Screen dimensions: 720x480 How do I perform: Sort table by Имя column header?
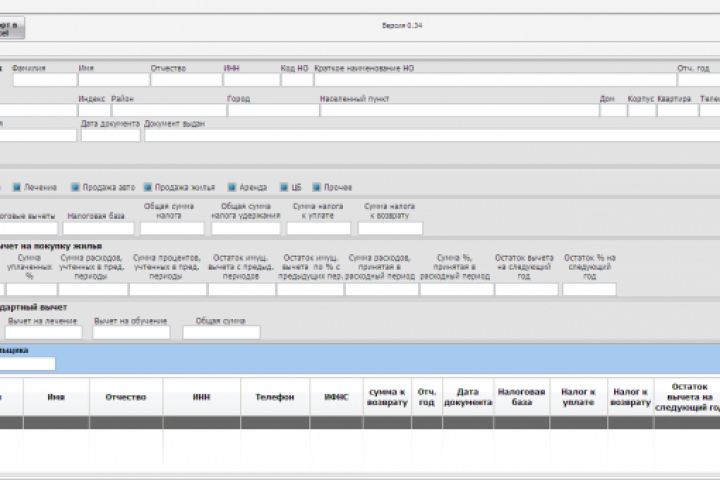56,397
